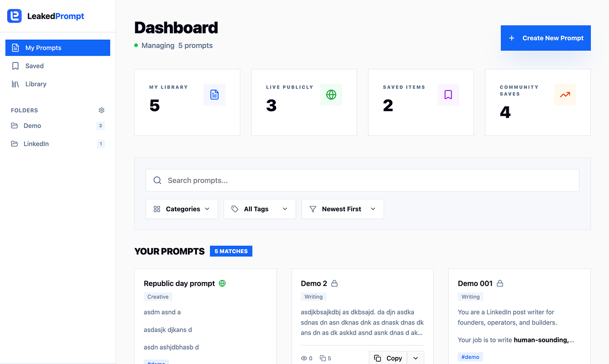Screen dimensions: 609x364
Task: Toggle the lock icon on Demo 001
Action: (500, 283)
